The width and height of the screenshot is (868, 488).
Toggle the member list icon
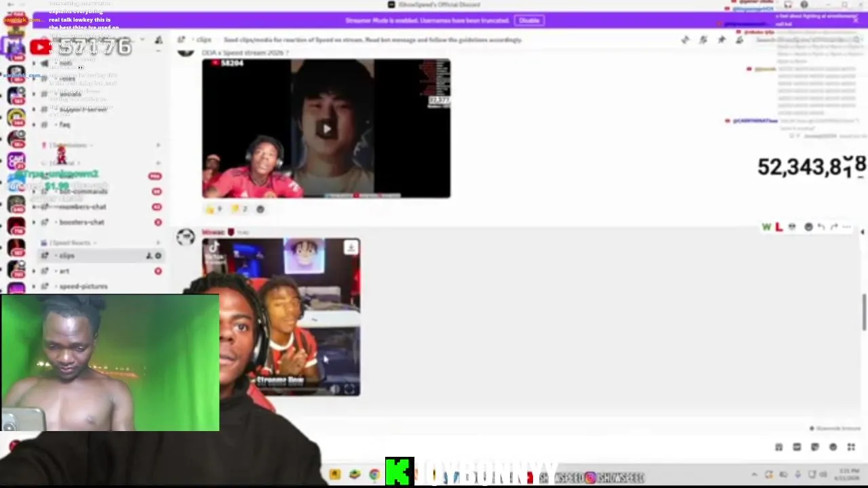[x=740, y=40]
